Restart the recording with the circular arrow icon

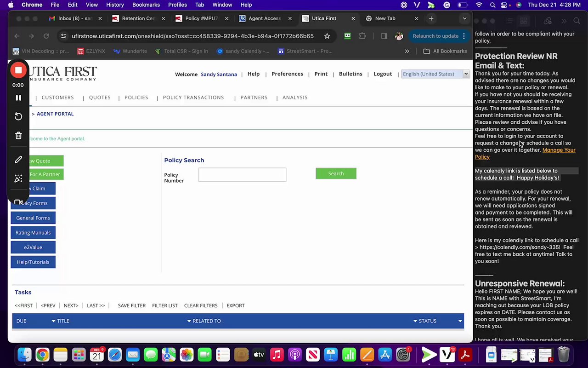point(18,116)
